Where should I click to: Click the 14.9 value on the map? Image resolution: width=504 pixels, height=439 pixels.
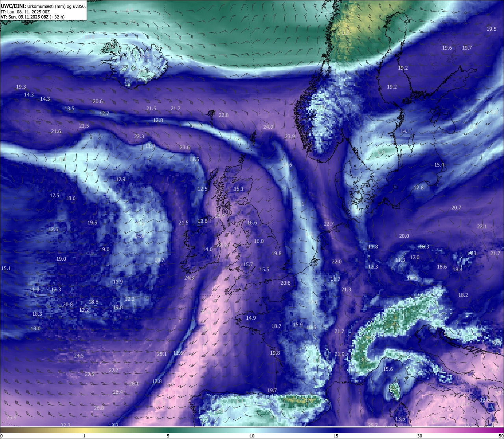click(x=251, y=318)
